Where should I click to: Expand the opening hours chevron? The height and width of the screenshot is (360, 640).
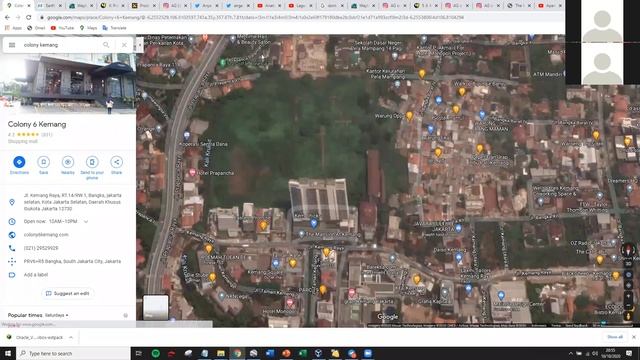[86, 222]
